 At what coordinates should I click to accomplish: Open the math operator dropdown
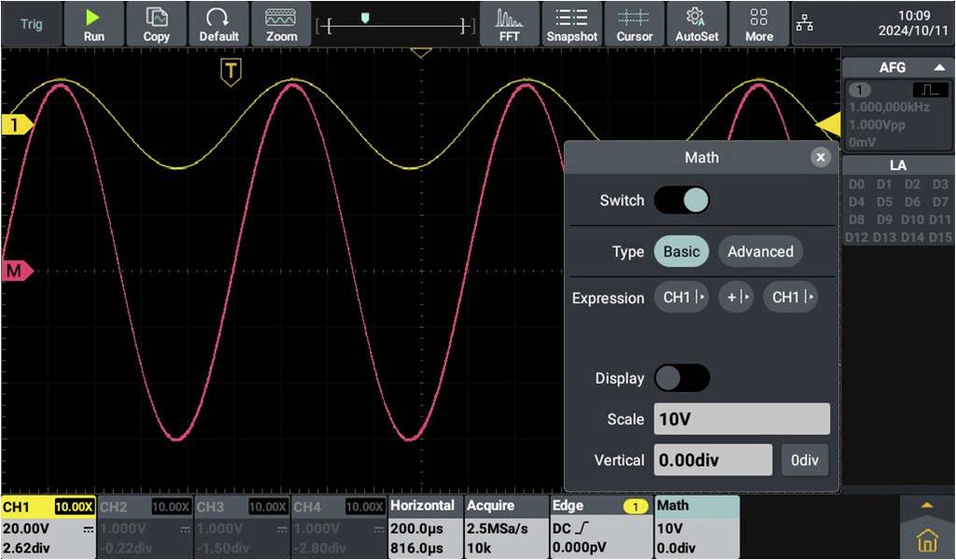(x=736, y=297)
